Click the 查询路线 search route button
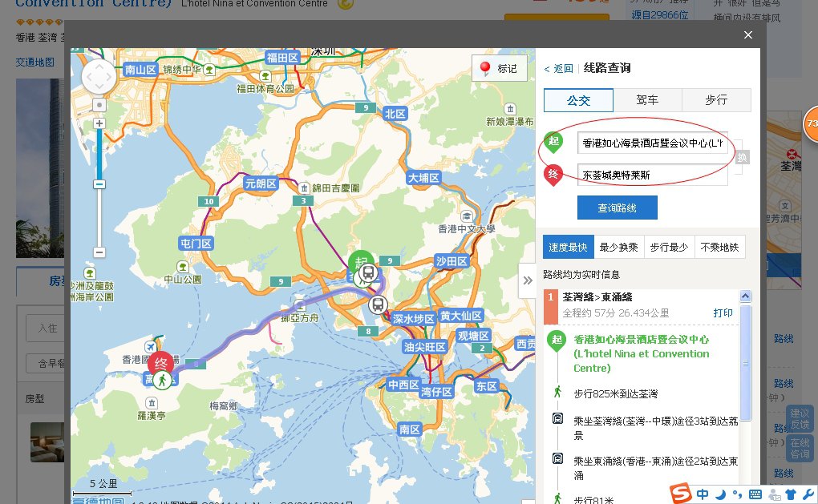Image resolution: width=818 pixels, height=504 pixels. (617, 208)
